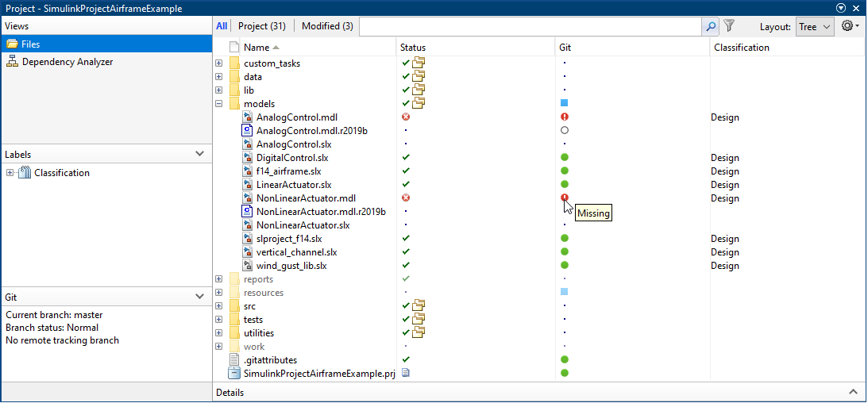Expand the tests folder
Screen dimensions: 868x403
[x=218, y=320]
